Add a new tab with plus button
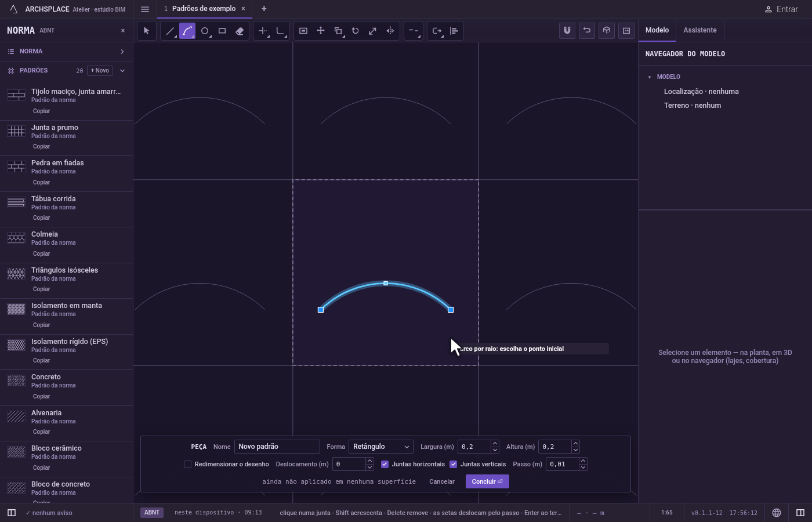 (264, 9)
